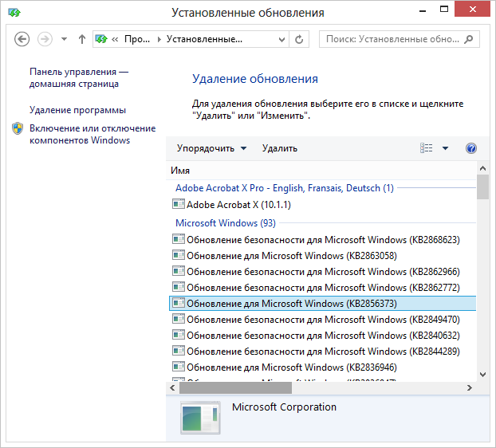Expand the arrow after 'Про...' breadcrumb

159,40
